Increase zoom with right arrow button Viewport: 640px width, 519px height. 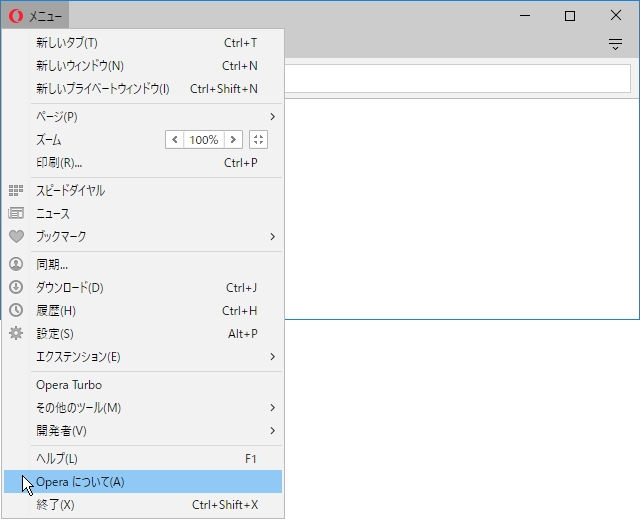pos(233,140)
